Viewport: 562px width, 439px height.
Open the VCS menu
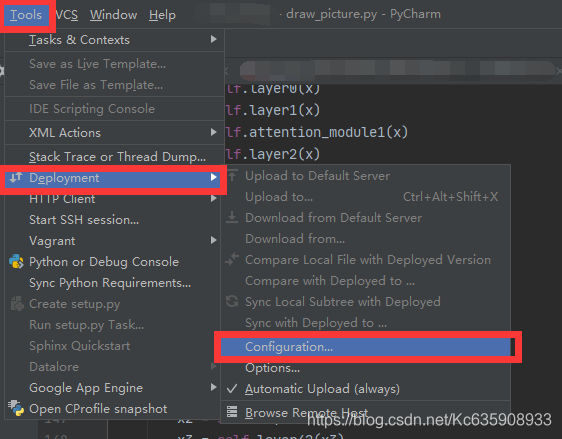(67, 15)
